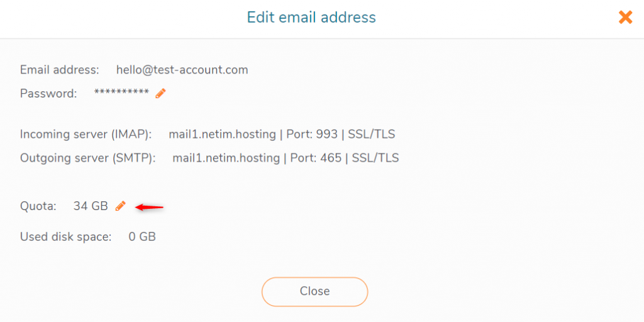Click the Edit email address title
644x322 pixels.
coord(311,17)
